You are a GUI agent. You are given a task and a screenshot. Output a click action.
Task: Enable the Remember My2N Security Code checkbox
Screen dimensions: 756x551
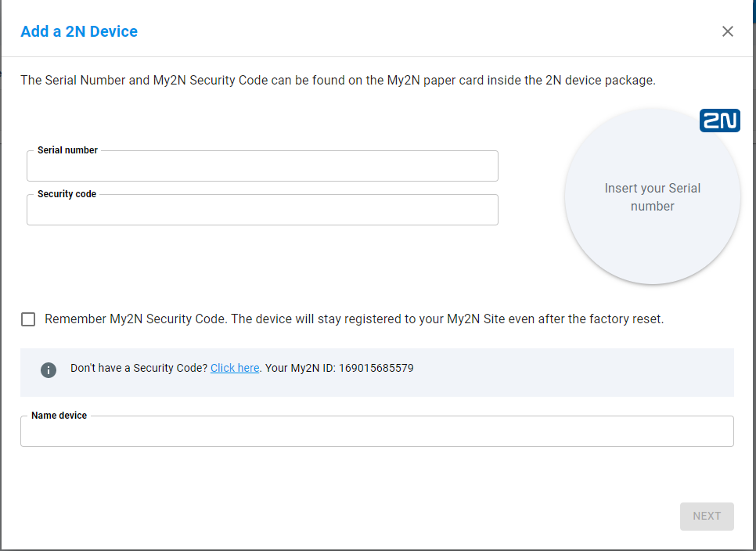point(28,319)
